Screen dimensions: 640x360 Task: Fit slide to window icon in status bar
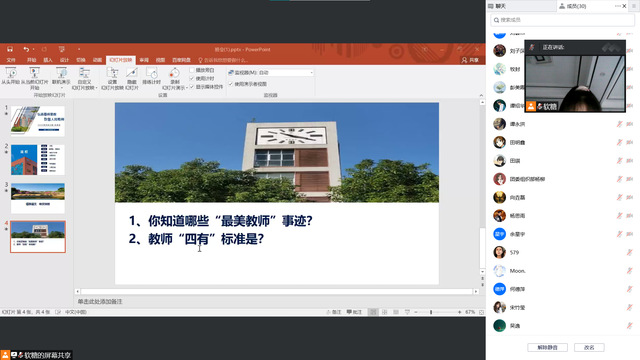pyautogui.click(x=482, y=312)
